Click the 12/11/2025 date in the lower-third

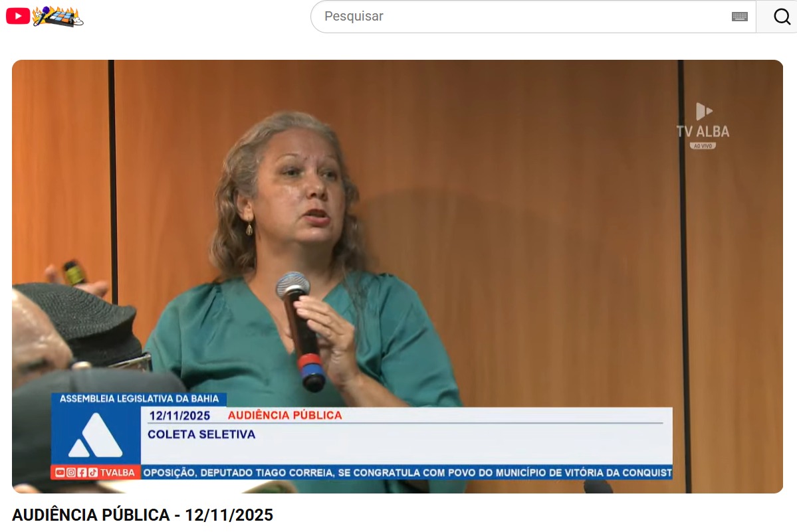179,416
